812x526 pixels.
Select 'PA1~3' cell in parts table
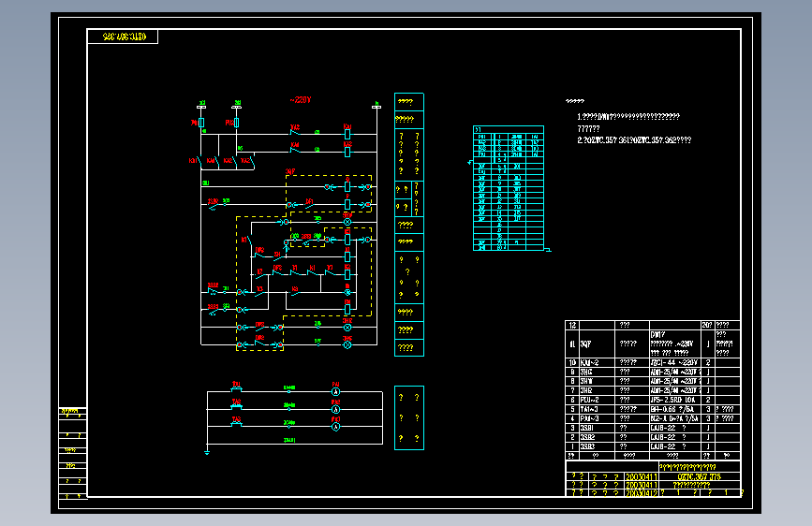coord(597,418)
